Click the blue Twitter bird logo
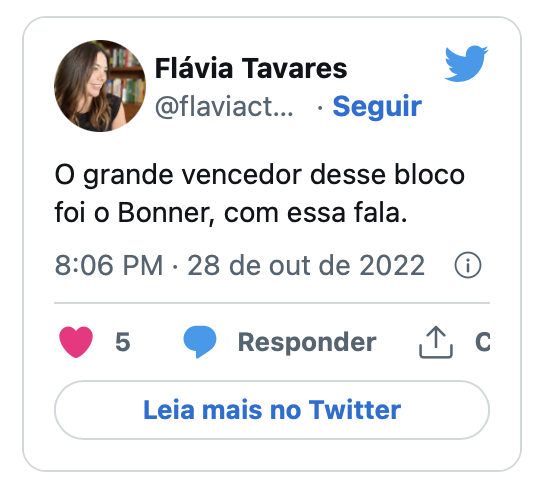Screen dimensions: 538x486 [466, 63]
